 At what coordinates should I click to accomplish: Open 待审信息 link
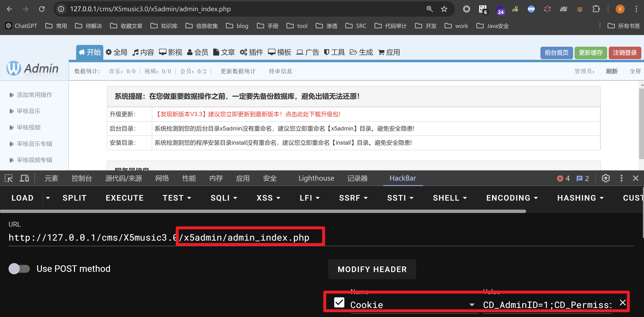pyautogui.click(x=280, y=71)
